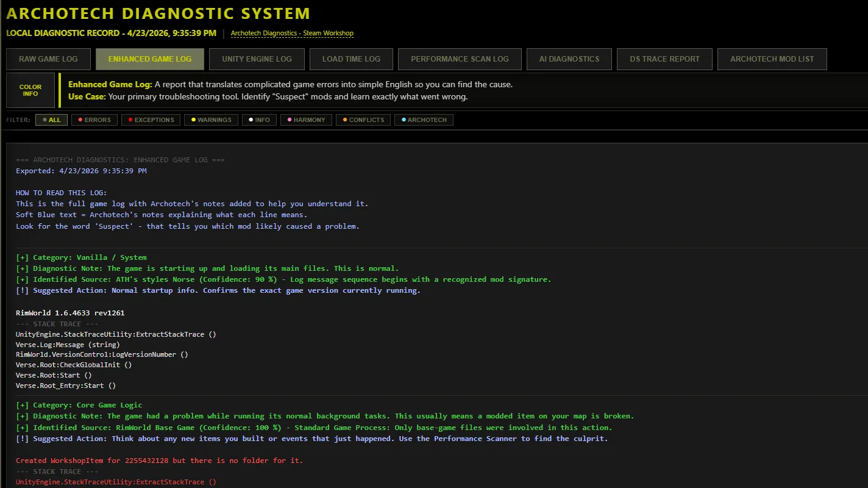The width and height of the screenshot is (868, 488).
Task: Expand the Core Game Logic category entry
Action: (x=22, y=405)
